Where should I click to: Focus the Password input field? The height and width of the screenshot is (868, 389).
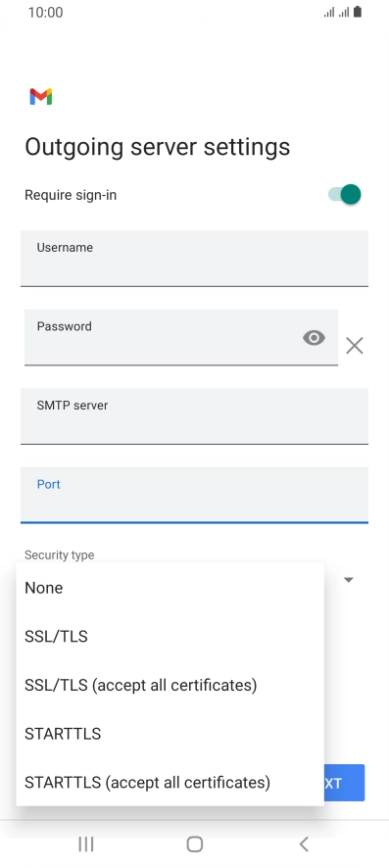tap(181, 338)
